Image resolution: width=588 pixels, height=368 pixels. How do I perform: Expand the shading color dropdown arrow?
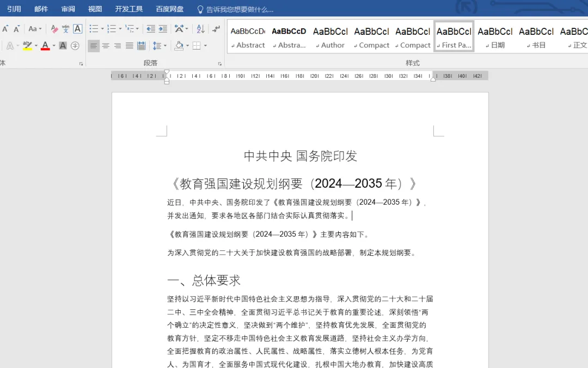pyautogui.click(x=187, y=46)
